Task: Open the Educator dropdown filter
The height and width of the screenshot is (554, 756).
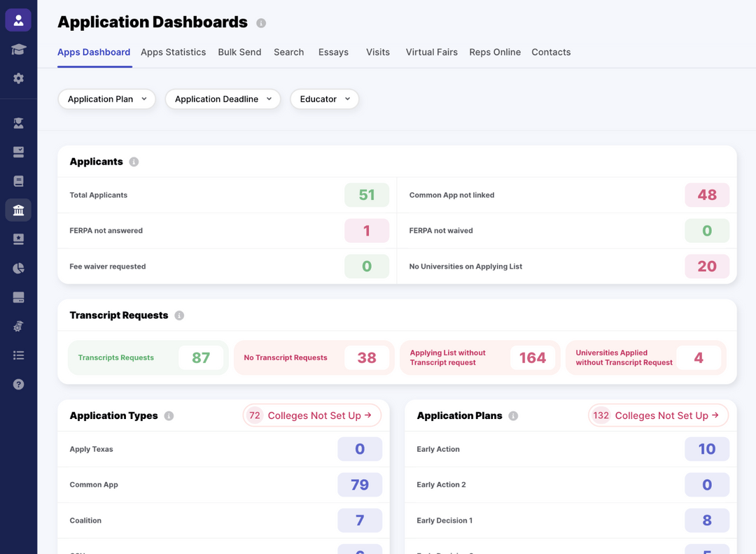Action: point(324,99)
